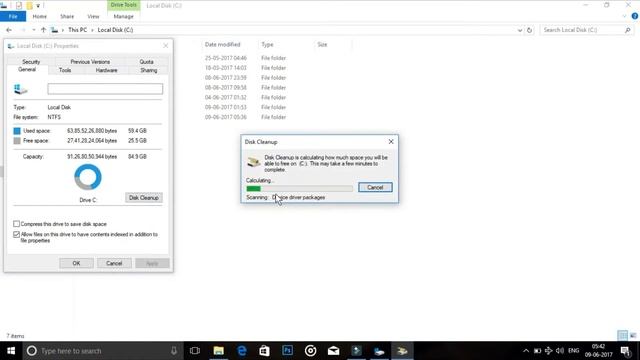Click the taskbar search box
This screenshot has height=360, width=640.
click(102, 351)
